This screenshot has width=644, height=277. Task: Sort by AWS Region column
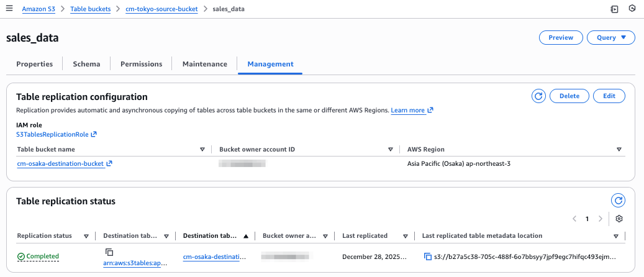pyautogui.click(x=619, y=150)
